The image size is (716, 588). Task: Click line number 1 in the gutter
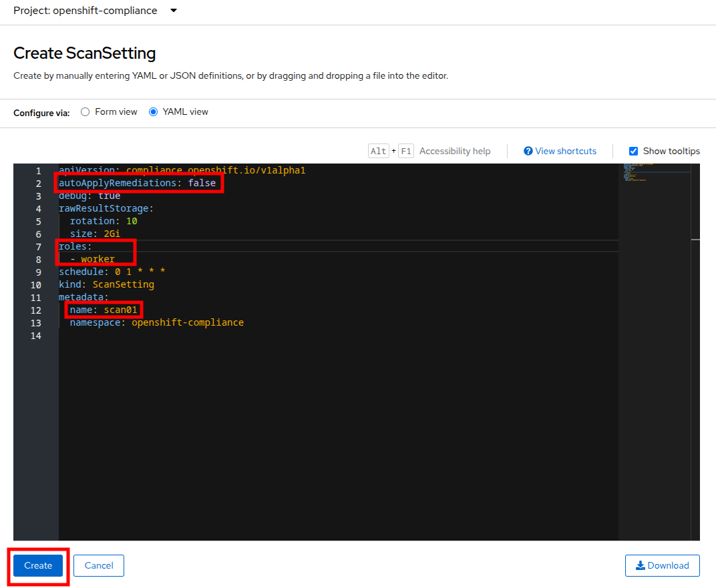click(38, 171)
